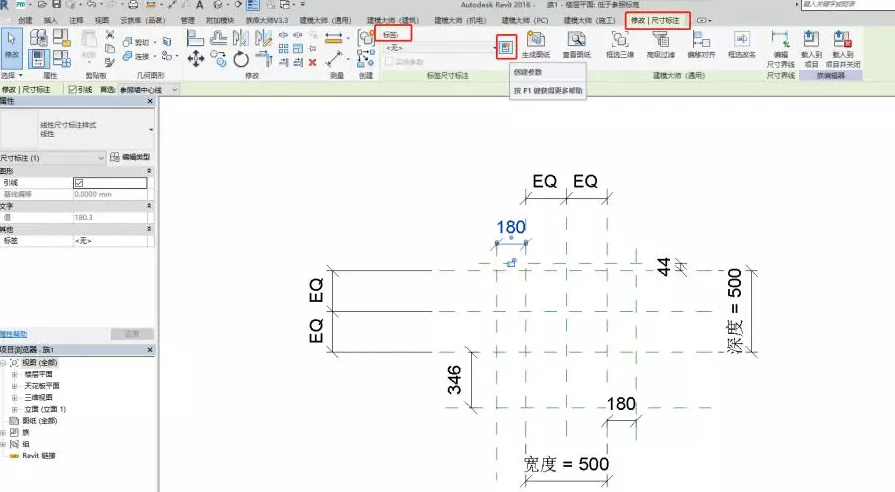Click the Save icon in quick access toolbar
Image resolution: width=895 pixels, height=492 pixels.
(57, 5)
